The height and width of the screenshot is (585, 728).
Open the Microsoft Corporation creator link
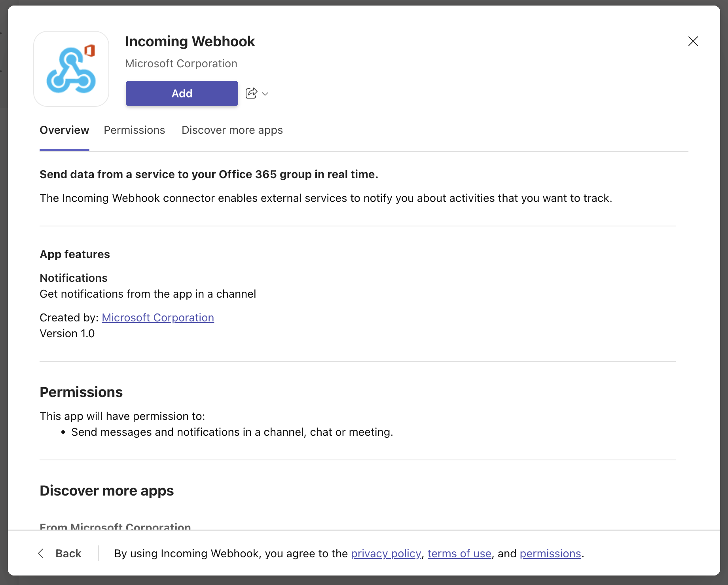point(158,317)
